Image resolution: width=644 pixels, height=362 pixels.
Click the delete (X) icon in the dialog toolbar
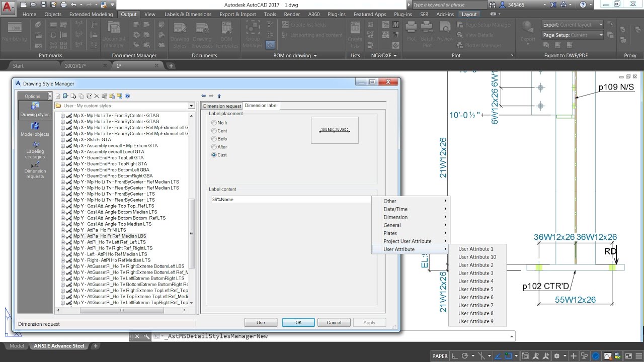point(97,96)
